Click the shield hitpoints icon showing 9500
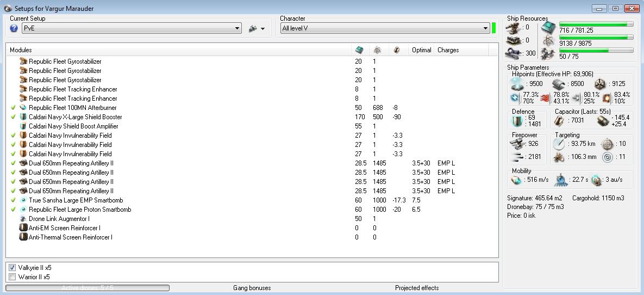The image size is (644, 295). (x=516, y=84)
